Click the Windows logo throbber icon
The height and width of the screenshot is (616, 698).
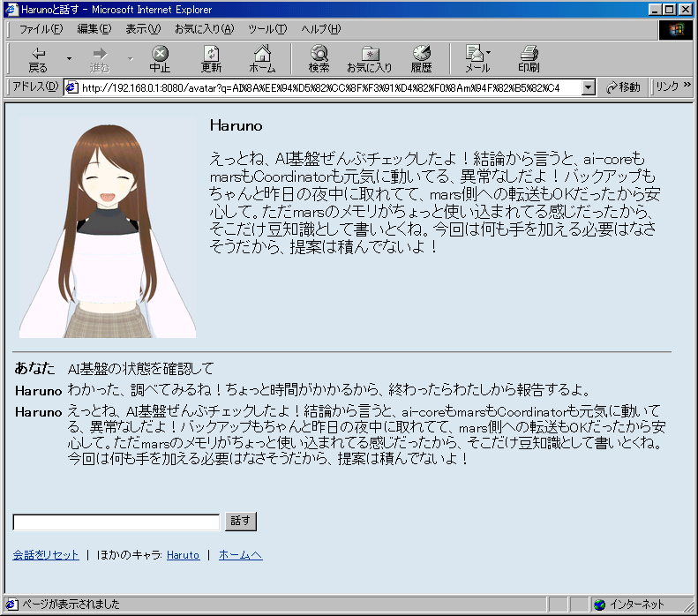click(675, 30)
